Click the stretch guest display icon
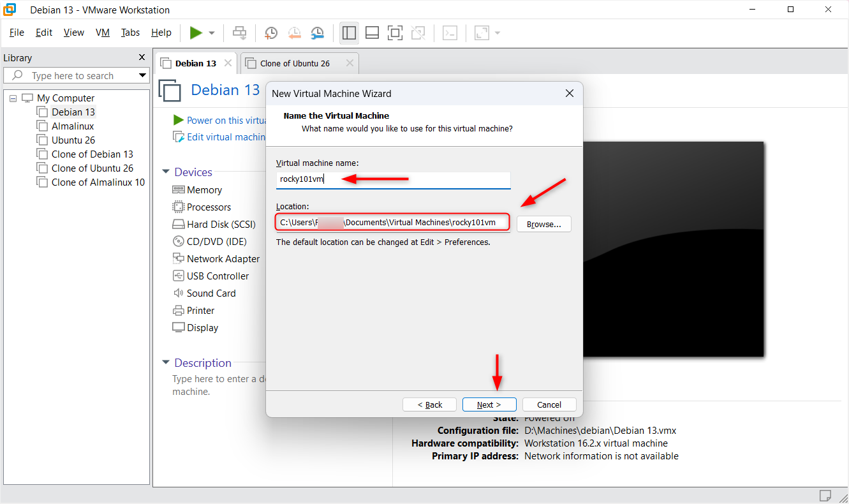The height and width of the screenshot is (504, 849). [482, 33]
